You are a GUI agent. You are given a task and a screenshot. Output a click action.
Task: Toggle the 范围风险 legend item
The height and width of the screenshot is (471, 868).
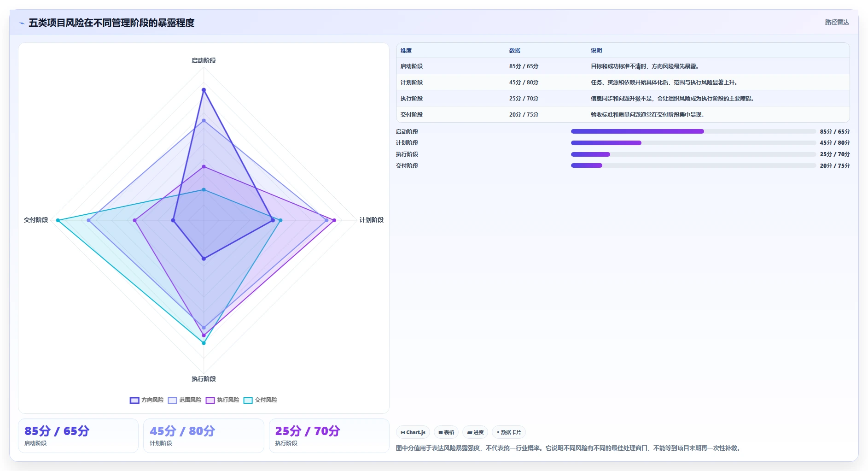point(185,400)
